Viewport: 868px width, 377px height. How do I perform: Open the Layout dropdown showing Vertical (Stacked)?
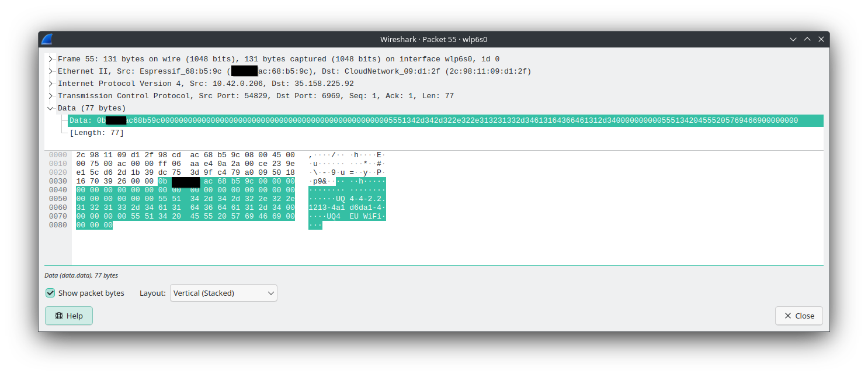[224, 293]
